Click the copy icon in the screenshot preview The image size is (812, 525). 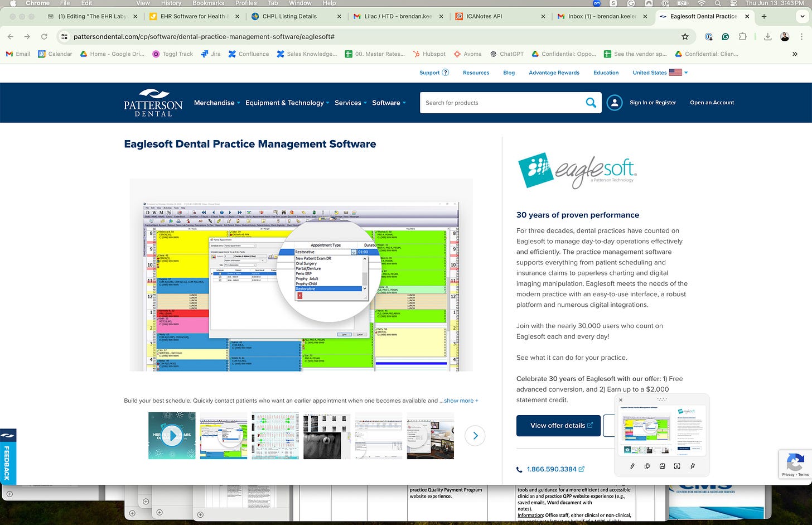[x=647, y=466]
